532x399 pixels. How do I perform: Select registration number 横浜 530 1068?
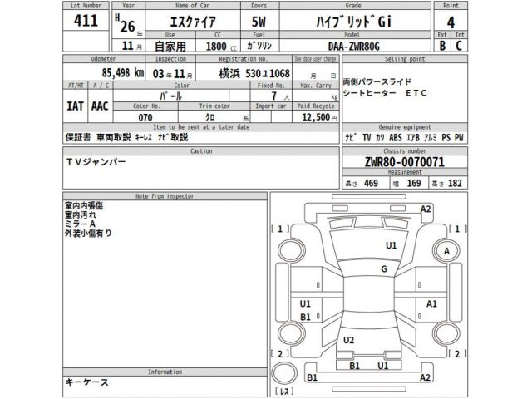[x=254, y=73]
